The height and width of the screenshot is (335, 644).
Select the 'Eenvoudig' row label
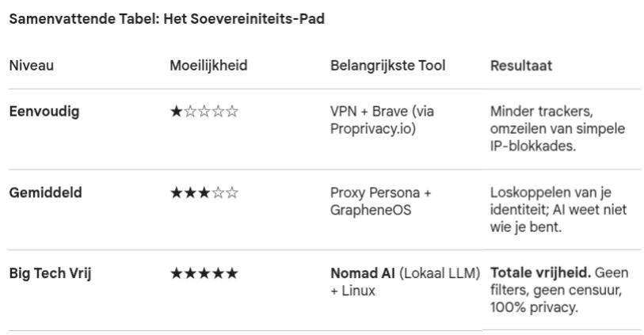pos(44,112)
